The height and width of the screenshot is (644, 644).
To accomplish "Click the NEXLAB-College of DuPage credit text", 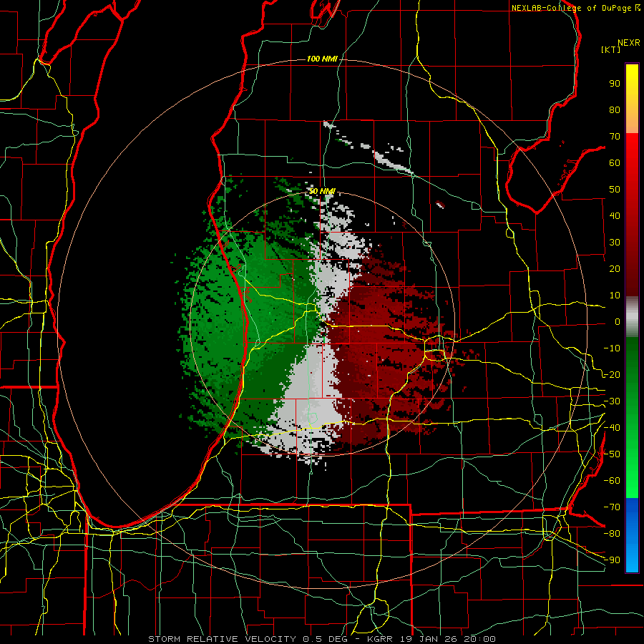I will (x=572, y=8).
